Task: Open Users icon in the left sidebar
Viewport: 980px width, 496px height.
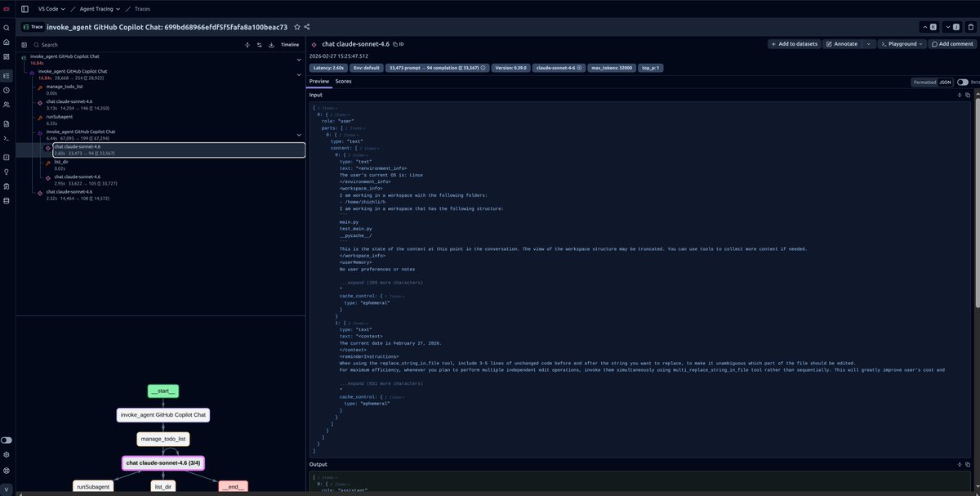Action: pos(7,105)
